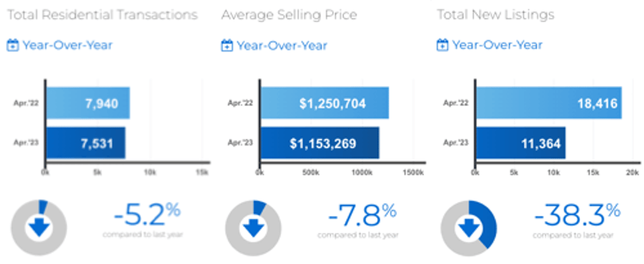
Task: Click the -38.3% change figure
Action: (577, 216)
